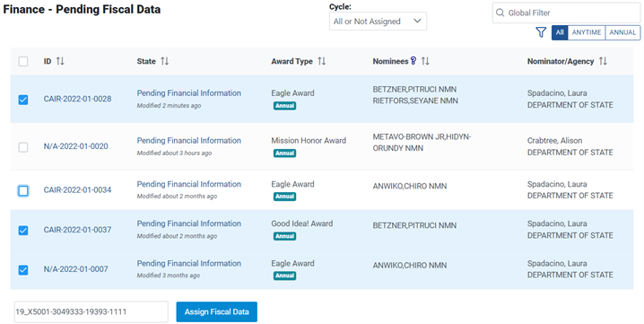The height and width of the screenshot is (324, 644).
Task: Click the magnifier icon in Global Filter
Action: click(x=500, y=13)
